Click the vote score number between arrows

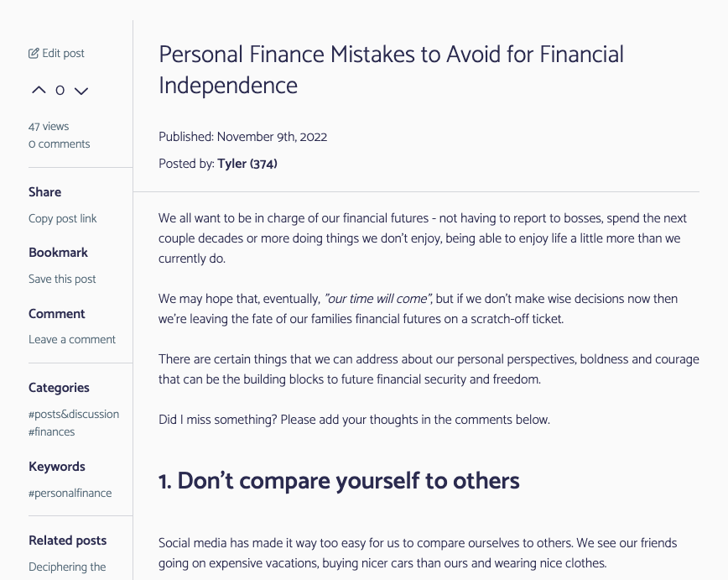[x=60, y=90]
